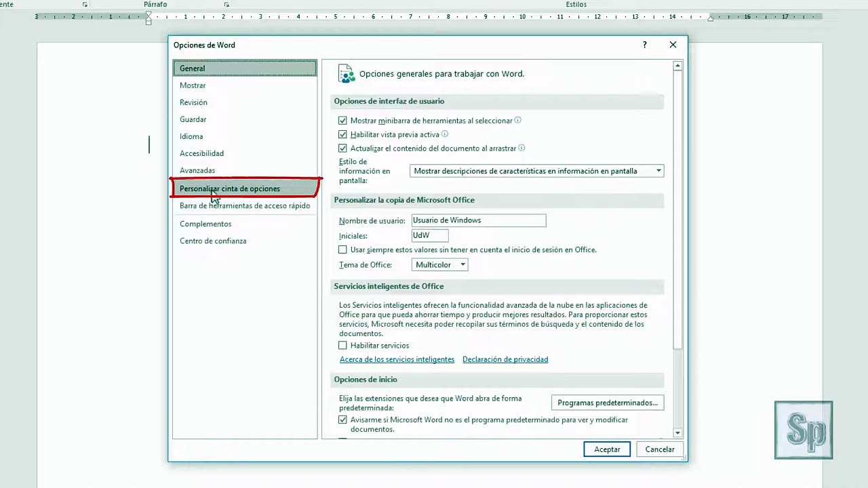Open the Mostrar options category
Screen dimensions: 868x488
click(x=245, y=85)
